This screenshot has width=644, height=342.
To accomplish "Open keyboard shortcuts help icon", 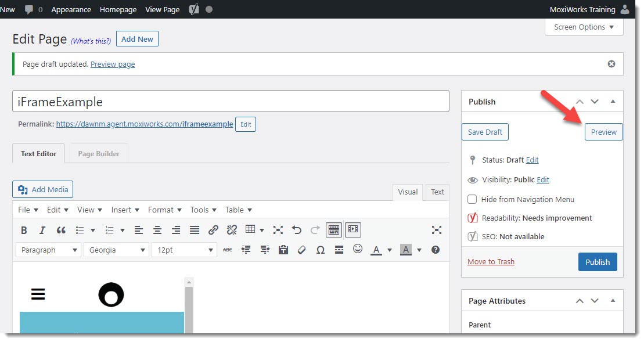I will 436,250.
